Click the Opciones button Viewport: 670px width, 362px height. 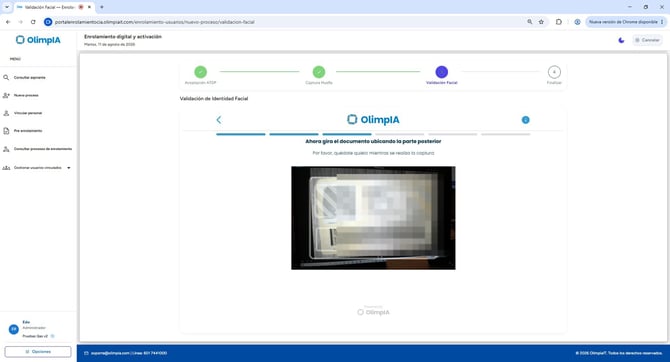[x=38, y=352]
